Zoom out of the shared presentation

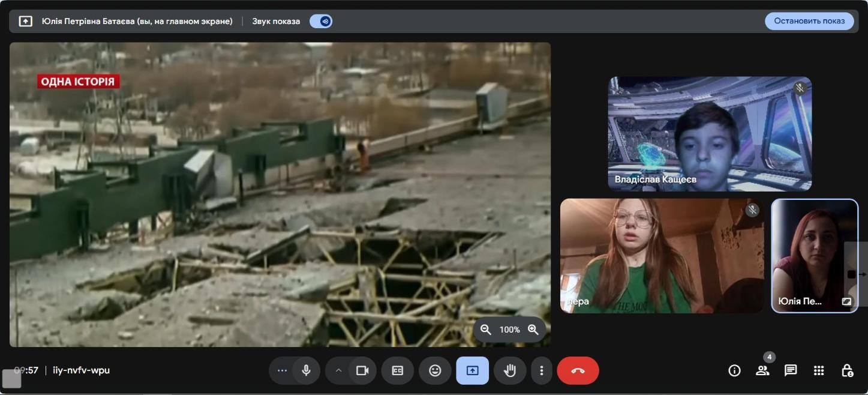tap(486, 330)
